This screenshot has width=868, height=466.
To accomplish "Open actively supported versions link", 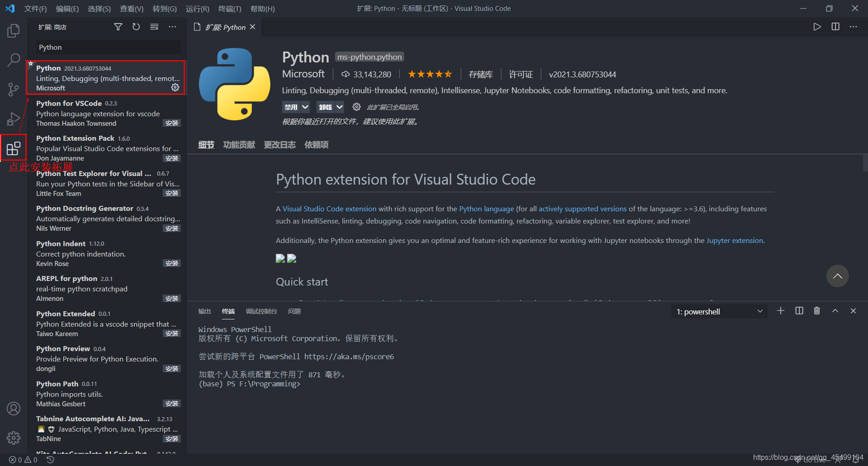I will click(x=582, y=209).
